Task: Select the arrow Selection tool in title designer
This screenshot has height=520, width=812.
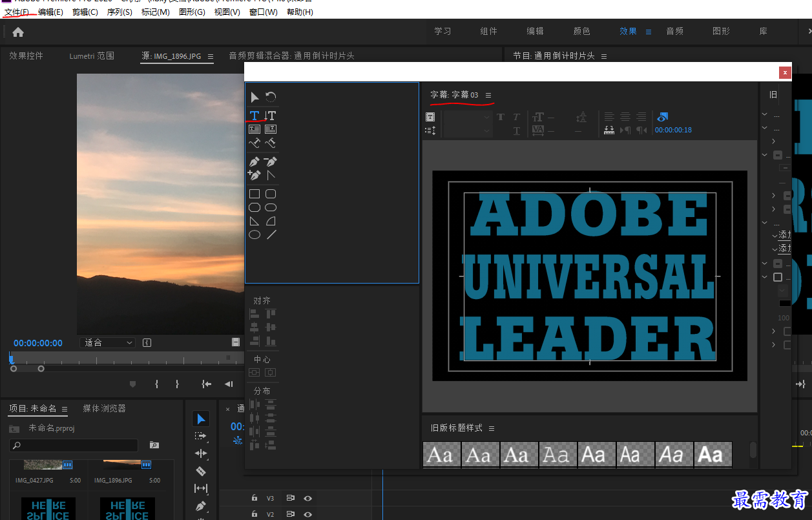Action: [255, 97]
